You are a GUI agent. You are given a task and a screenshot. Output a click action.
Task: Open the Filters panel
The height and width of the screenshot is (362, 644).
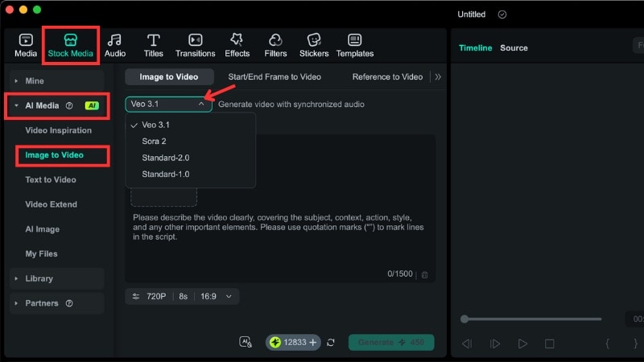[x=275, y=45]
